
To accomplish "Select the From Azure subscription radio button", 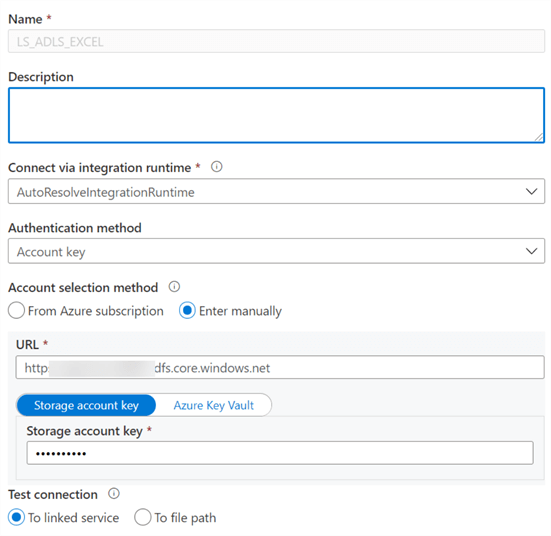I will (16, 311).
